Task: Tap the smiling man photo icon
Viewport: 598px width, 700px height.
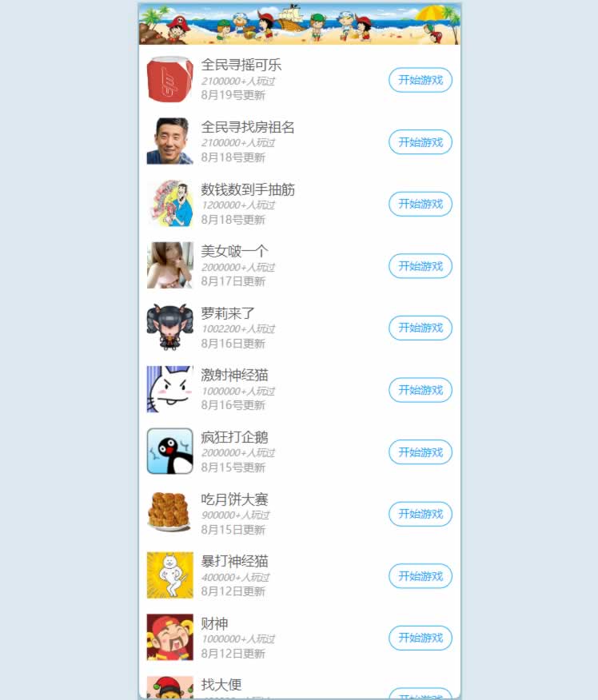Action: click(169, 141)
